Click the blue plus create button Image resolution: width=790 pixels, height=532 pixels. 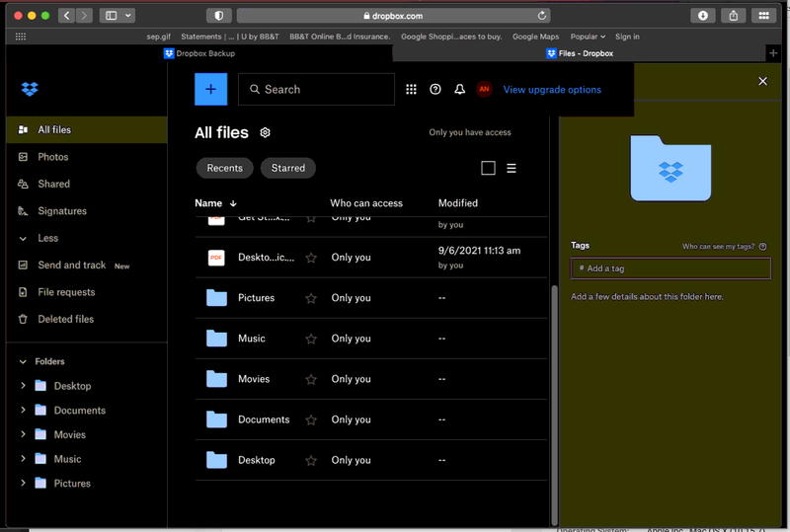click(x=210, y=89)
